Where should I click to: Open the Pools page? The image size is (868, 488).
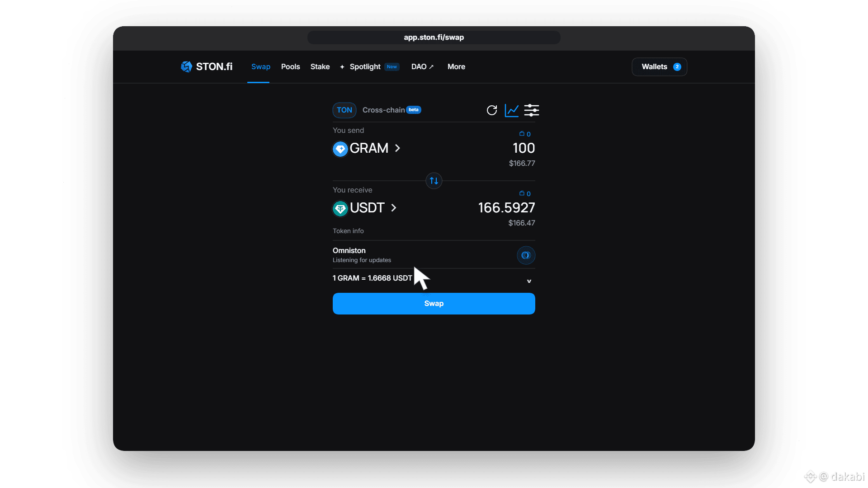coord(291,67)
